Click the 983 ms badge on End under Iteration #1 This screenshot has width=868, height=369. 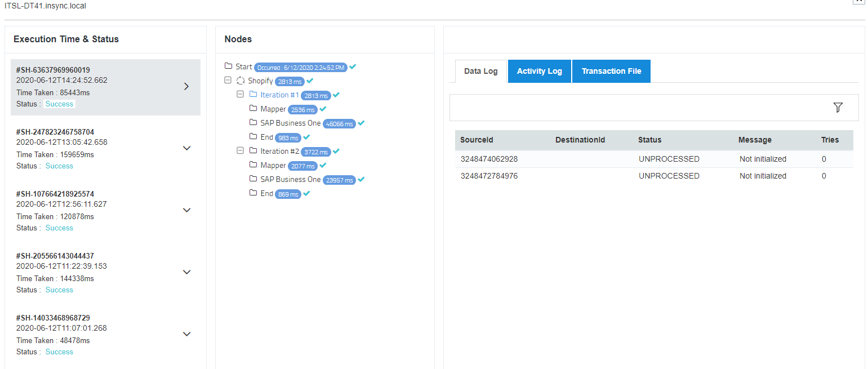[288, 137]
